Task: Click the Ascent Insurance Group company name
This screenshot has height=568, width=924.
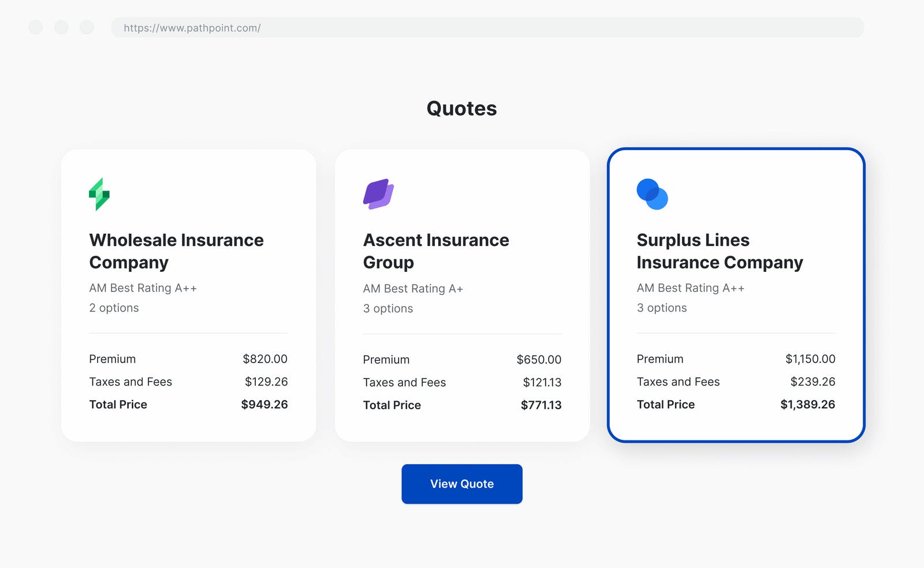Action: (x=435, y=251)
